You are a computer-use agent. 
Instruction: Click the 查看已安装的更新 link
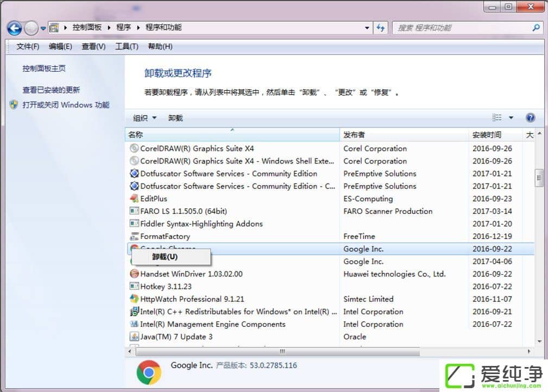(x=51, y=90)
